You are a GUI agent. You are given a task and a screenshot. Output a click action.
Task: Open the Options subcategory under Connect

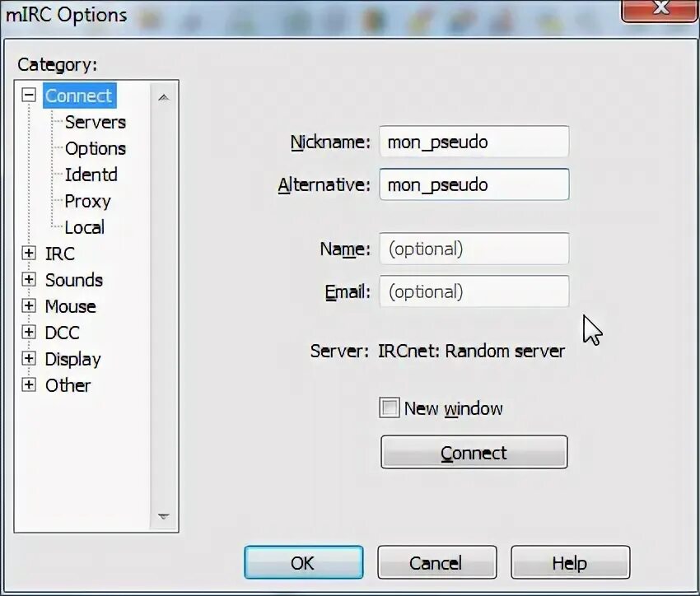pos(95,148)
